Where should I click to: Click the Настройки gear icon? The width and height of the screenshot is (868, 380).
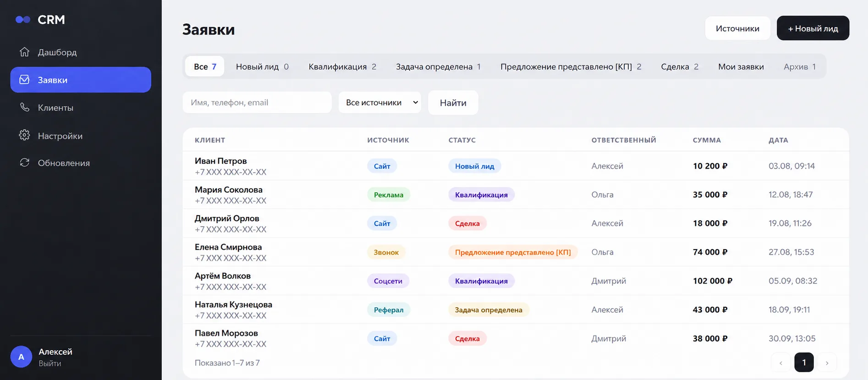(x=25, y=136)
